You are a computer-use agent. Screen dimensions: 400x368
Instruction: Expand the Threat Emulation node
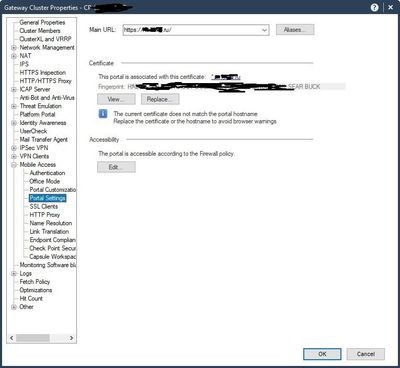click(14, 106)
